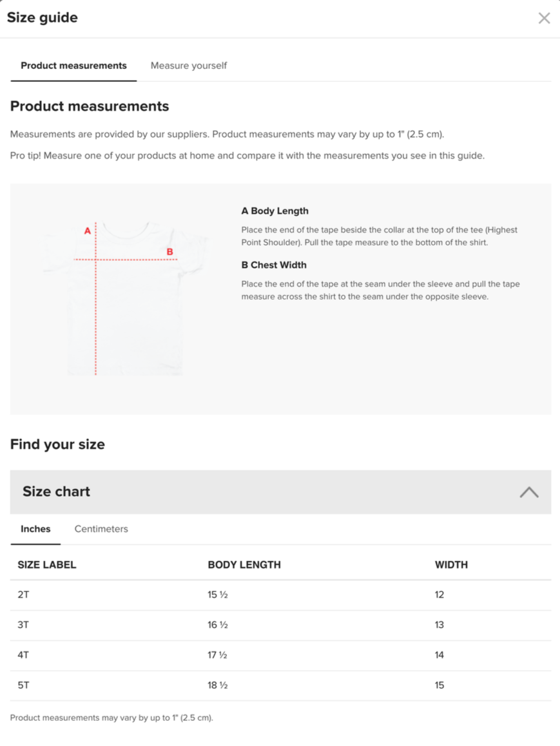The width and height of the screenshot is (560, 746).
Task: Click the B Chest Width heading
Action: [x=274, y=265]
